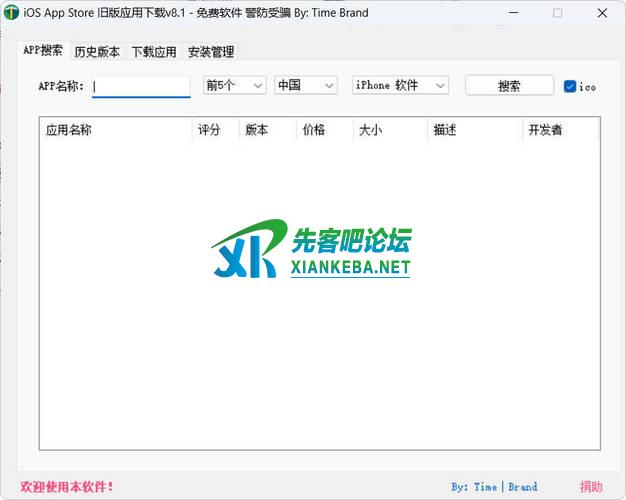Screen dimensions: 626x500
Task: Expand the iPhone 软件 type dropdown
Action: point(400,86)
